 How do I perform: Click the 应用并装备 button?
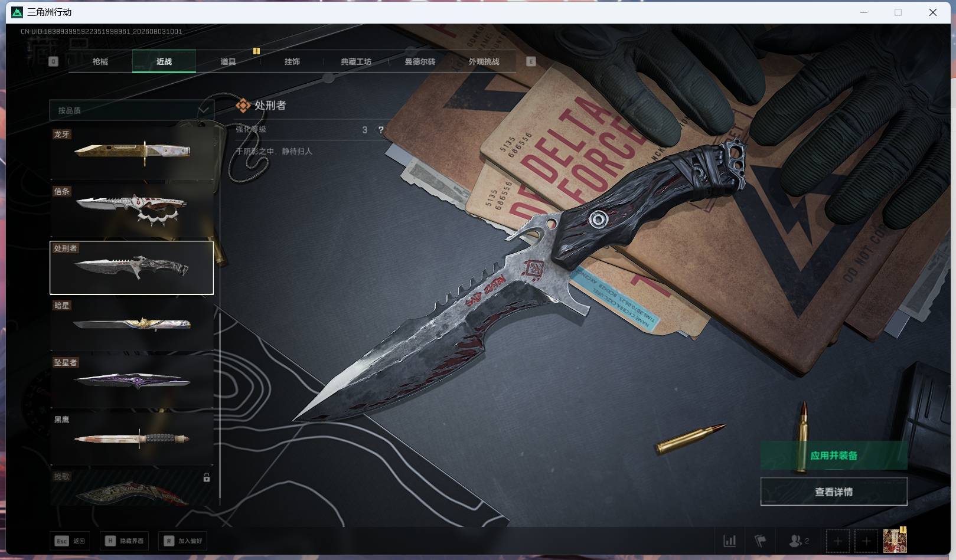(834, 456)
